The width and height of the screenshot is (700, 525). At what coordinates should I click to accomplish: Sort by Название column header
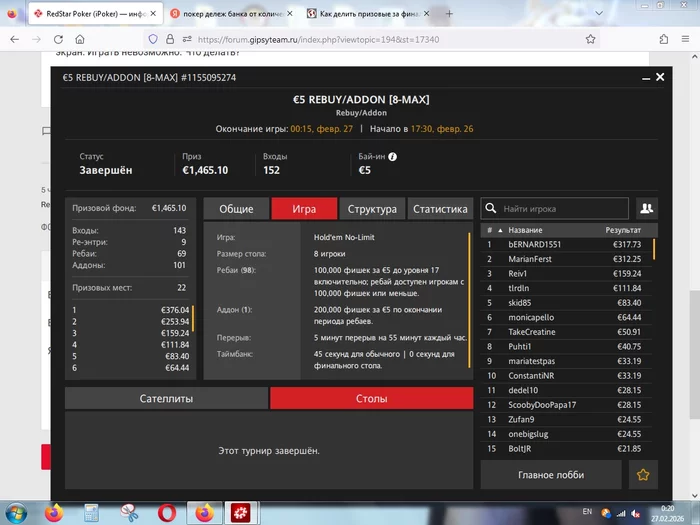pyautogui.click(x=525, y=230)
